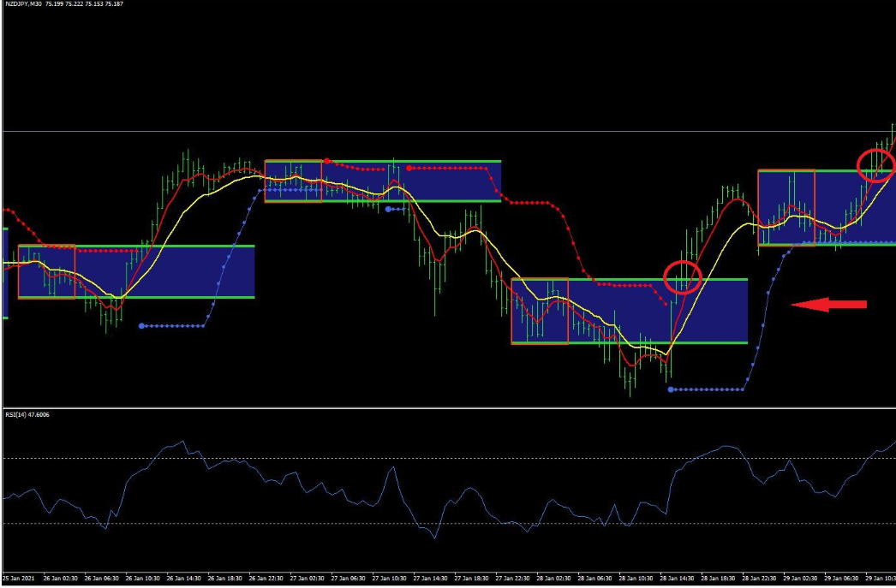Select the RSI upper dashed level line

coord(449,459)
